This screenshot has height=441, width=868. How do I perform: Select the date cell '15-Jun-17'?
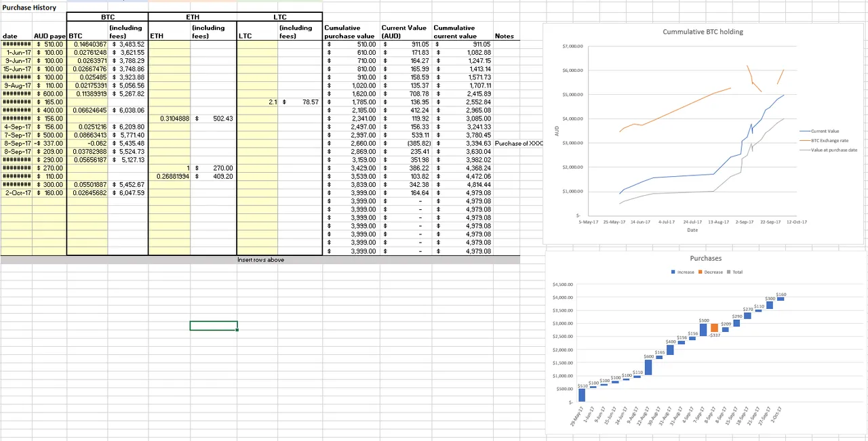tap(17, 69)
